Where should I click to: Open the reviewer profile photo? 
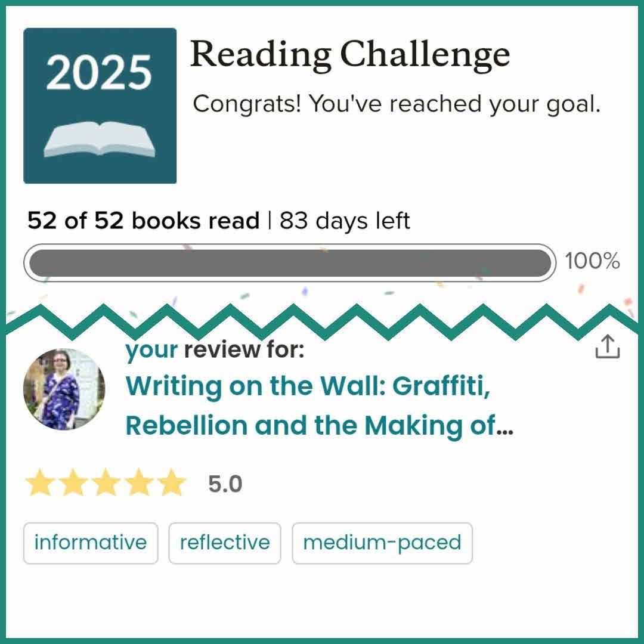tap(64, 389)
